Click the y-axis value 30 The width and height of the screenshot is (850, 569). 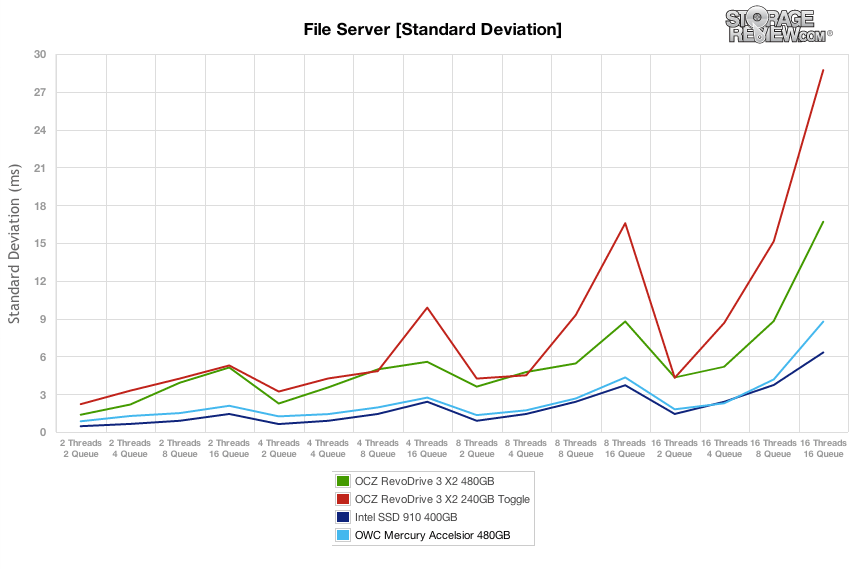click(x=40, y=54)
